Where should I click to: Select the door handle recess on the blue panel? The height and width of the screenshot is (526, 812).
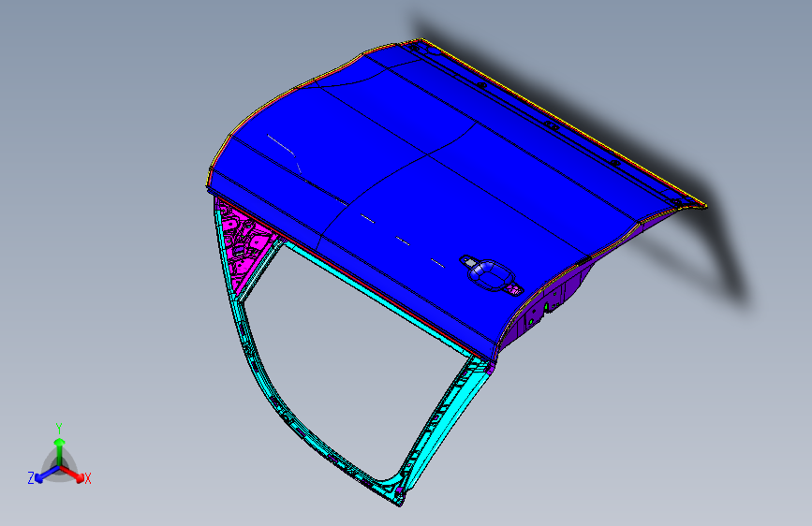492,273
